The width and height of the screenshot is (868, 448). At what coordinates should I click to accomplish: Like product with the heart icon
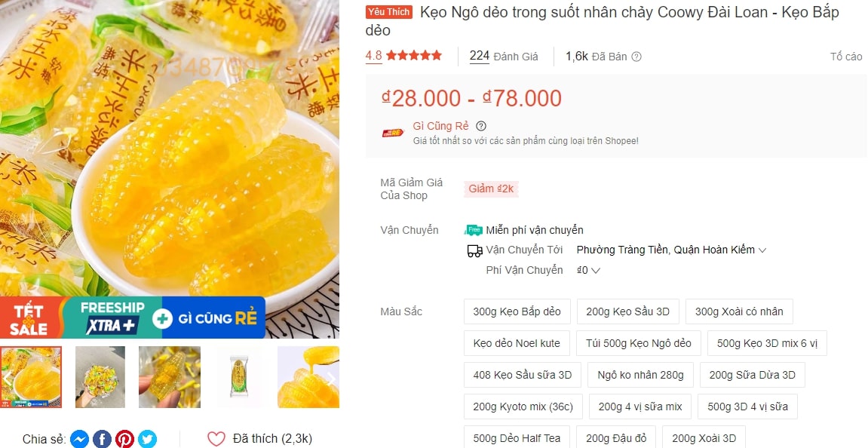point(216,439)
